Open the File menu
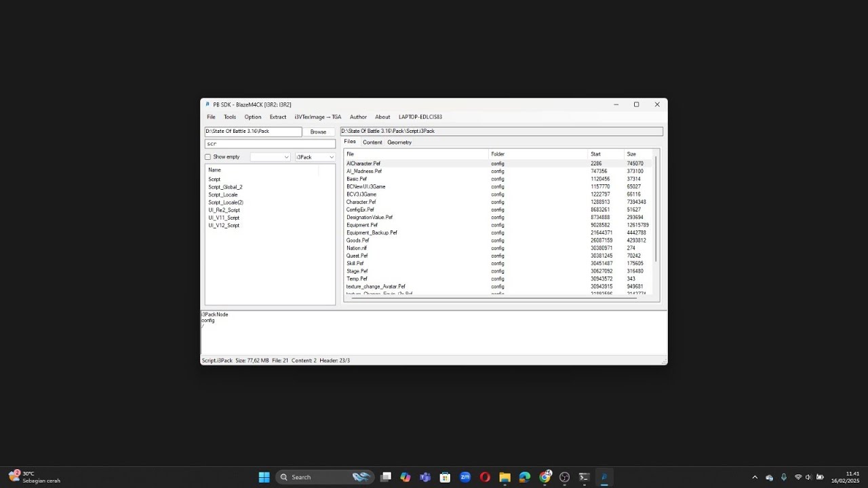 (211, 117)
